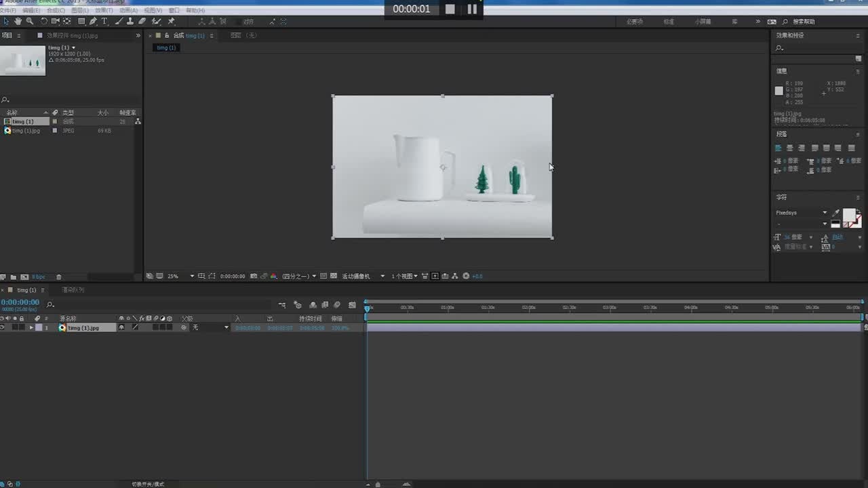Open the font style dropdown below Fixedsys

[x=802, y=224]
